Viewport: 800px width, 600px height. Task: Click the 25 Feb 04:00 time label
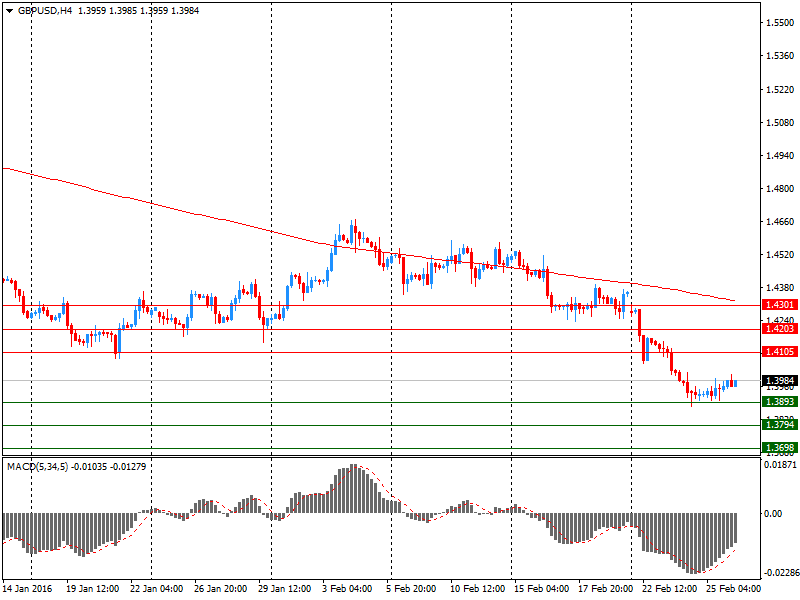pos(734,589)
